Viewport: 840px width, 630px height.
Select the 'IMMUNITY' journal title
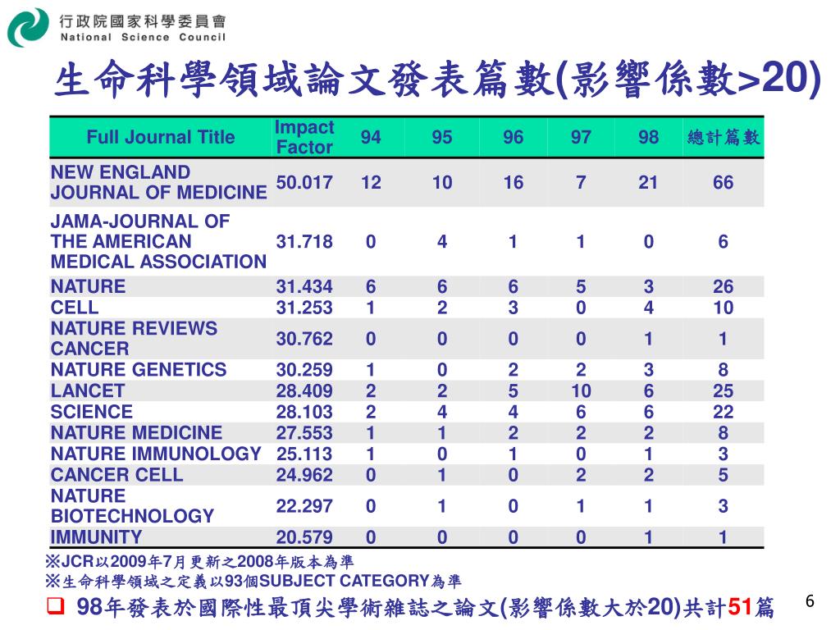click(97, 536)
